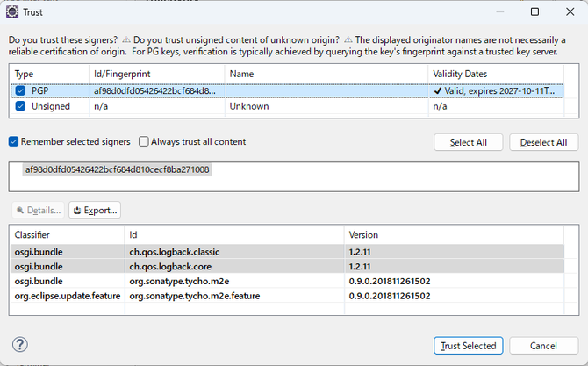Click the Version column header
Screen dimensions: 588x366
(364, 235)
